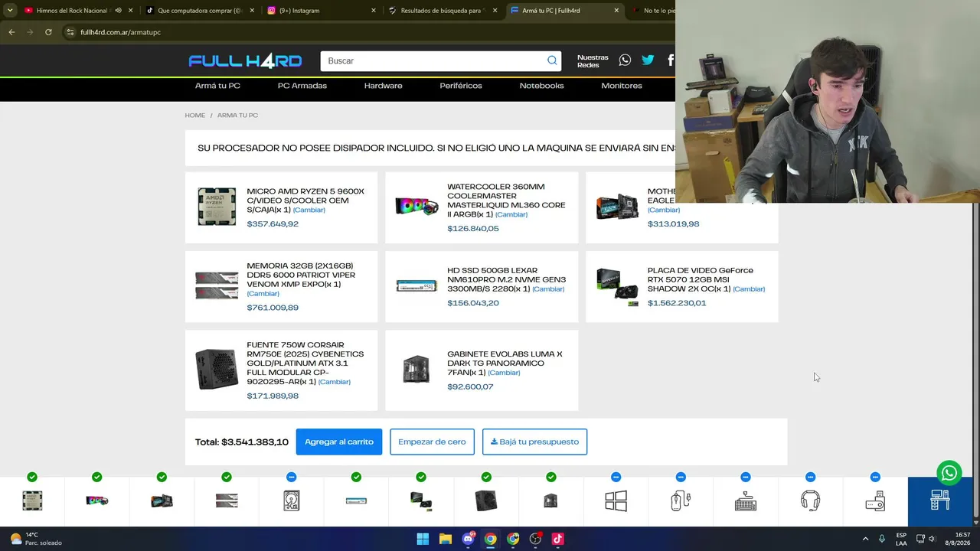Open the Hardware menu item
This screenshot has height=551, width=980.
pos(384,86)
